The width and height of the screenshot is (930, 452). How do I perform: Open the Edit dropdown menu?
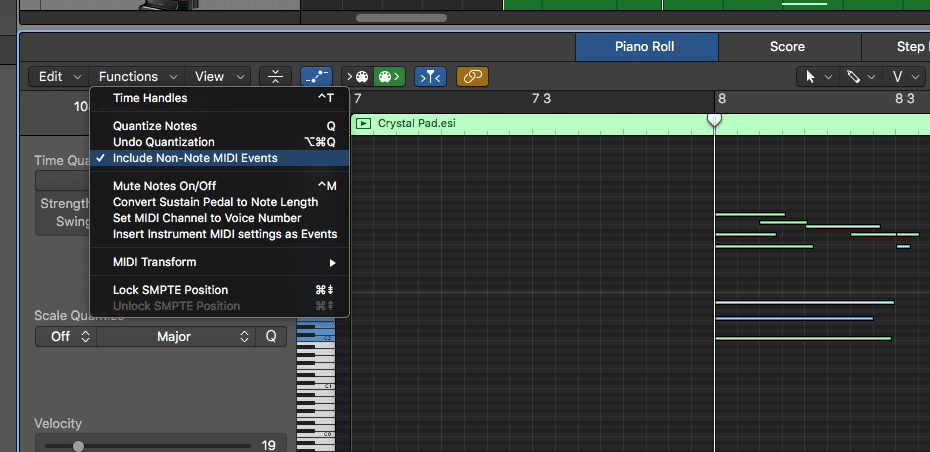pyautogui.click(x=58, y=76)
